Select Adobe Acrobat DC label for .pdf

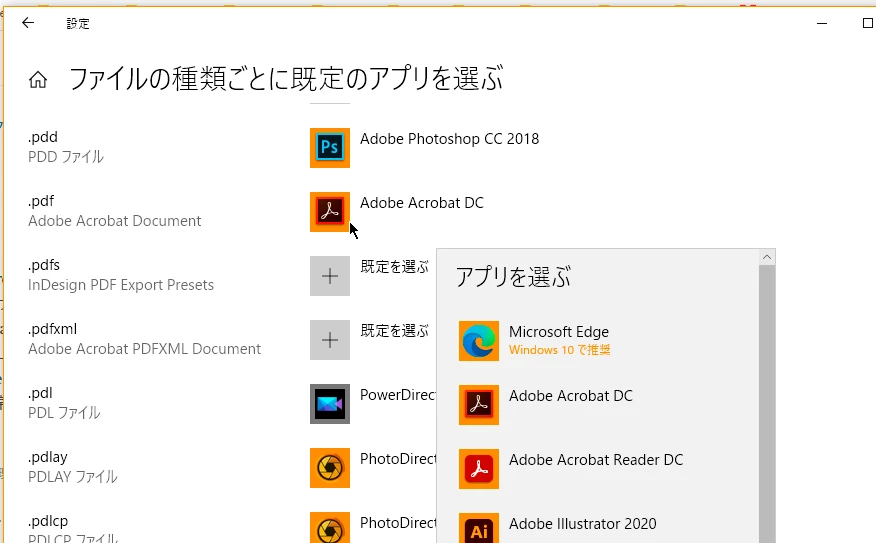click(422, 203)
